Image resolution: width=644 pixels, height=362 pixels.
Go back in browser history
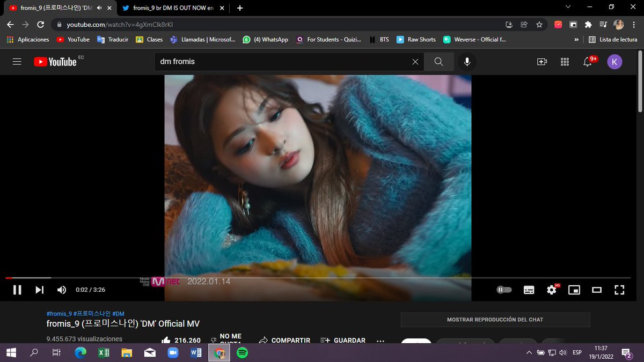coord(11,25)
